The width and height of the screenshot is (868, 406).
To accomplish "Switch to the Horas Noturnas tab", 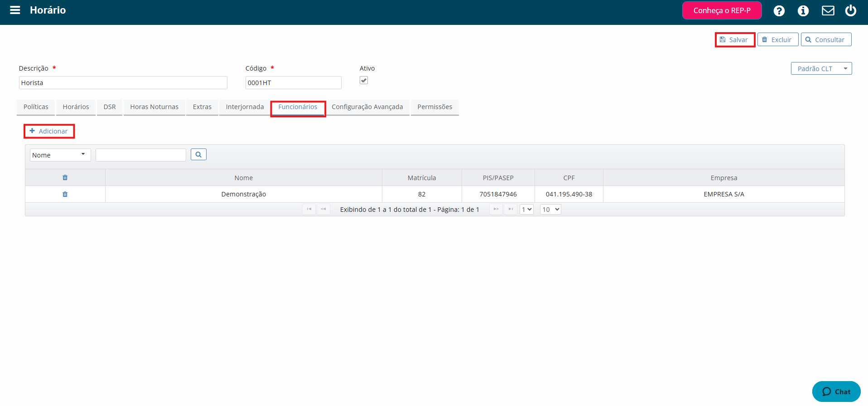I will point(154,107).
